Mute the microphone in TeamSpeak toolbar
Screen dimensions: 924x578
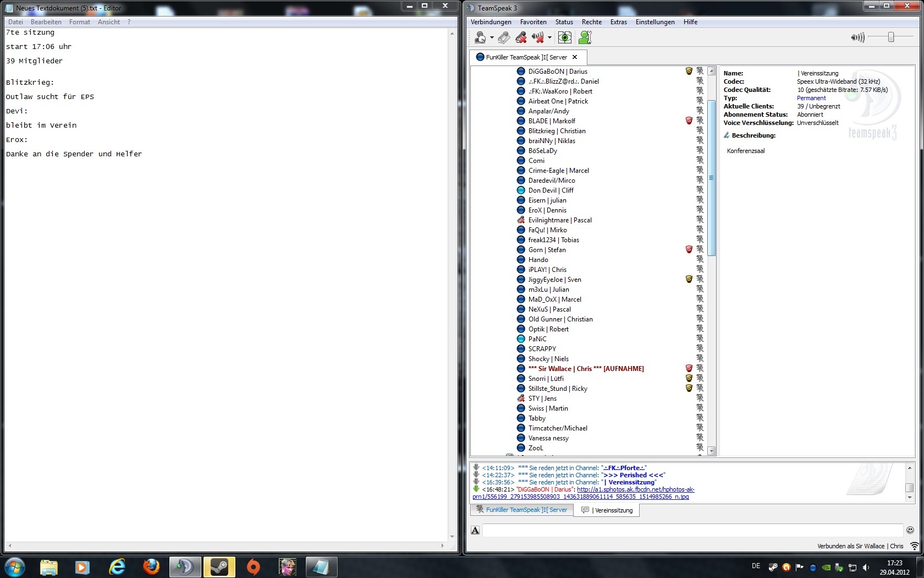521,37
